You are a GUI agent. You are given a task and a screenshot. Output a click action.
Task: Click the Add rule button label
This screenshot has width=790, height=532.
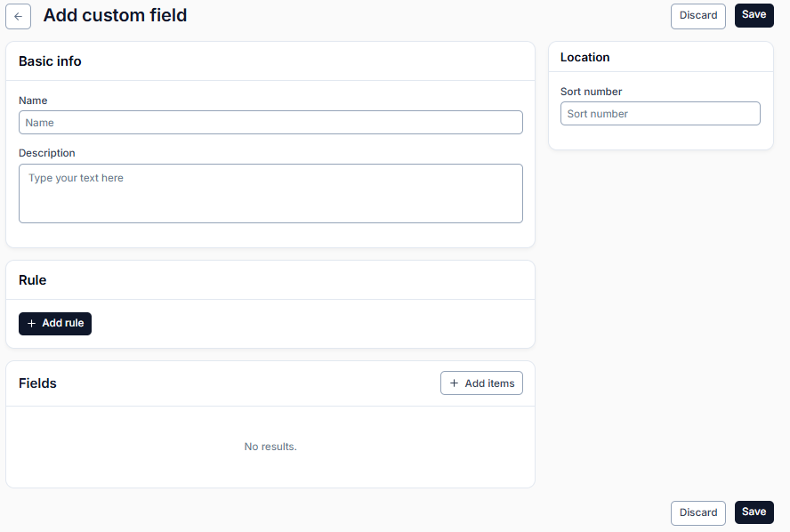63,323
